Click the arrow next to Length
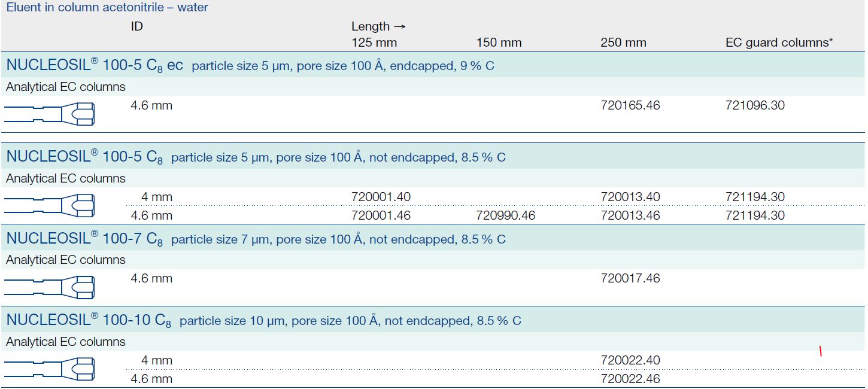 coord(400,27)
